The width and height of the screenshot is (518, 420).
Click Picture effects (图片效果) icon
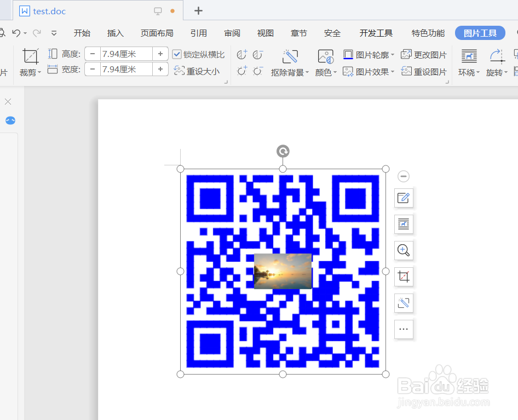pos(348,71)
